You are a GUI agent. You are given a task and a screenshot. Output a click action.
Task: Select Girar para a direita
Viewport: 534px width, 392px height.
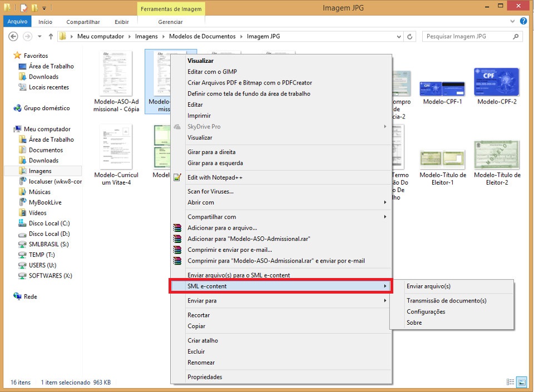tap(211, 152)
